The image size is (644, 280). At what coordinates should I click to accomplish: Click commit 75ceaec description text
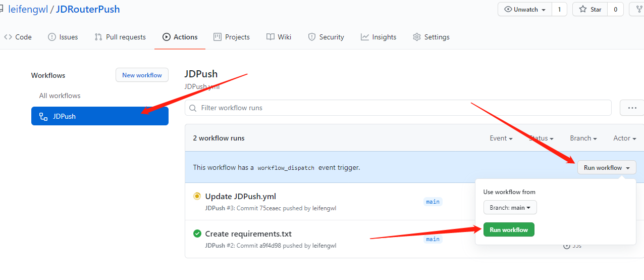(271, 208)
